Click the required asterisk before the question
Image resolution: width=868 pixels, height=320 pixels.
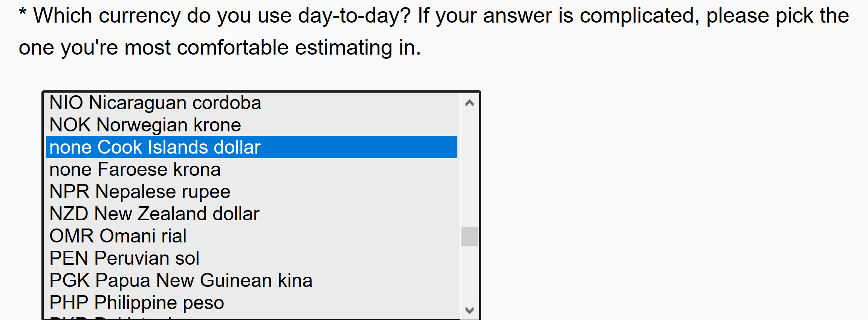pos(23,13)
